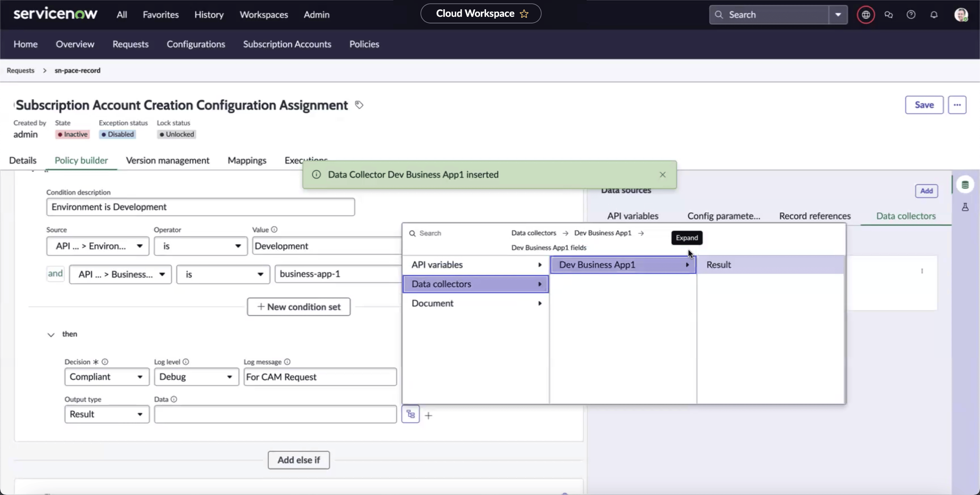Click the business-app-1 value field
Image resolution: width=980 pixels, height=495 pixels.
[338, 274]
